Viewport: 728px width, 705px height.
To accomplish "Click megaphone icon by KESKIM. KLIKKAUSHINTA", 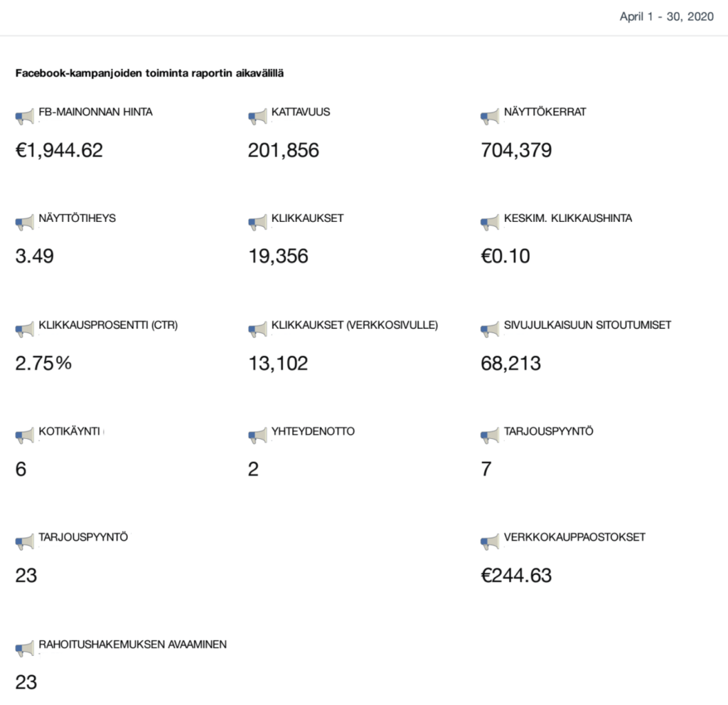I will point(490,222).
